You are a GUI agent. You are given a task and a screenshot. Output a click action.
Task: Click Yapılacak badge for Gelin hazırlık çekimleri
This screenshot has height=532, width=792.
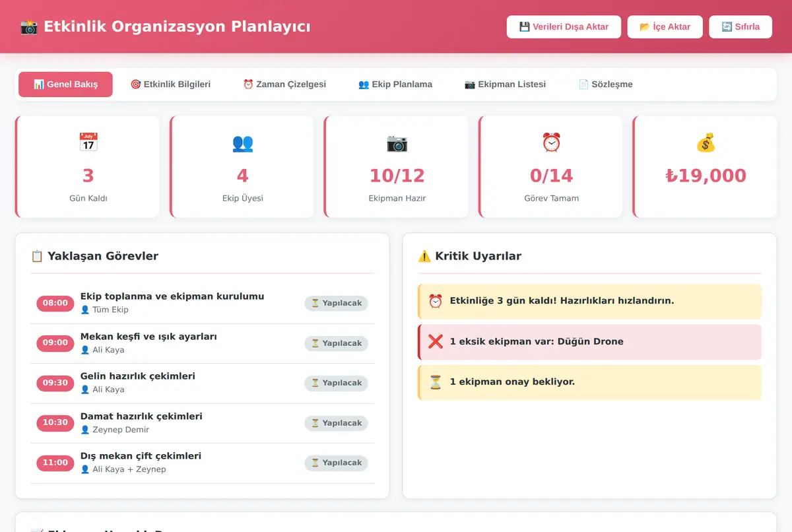tap(336, 383)
